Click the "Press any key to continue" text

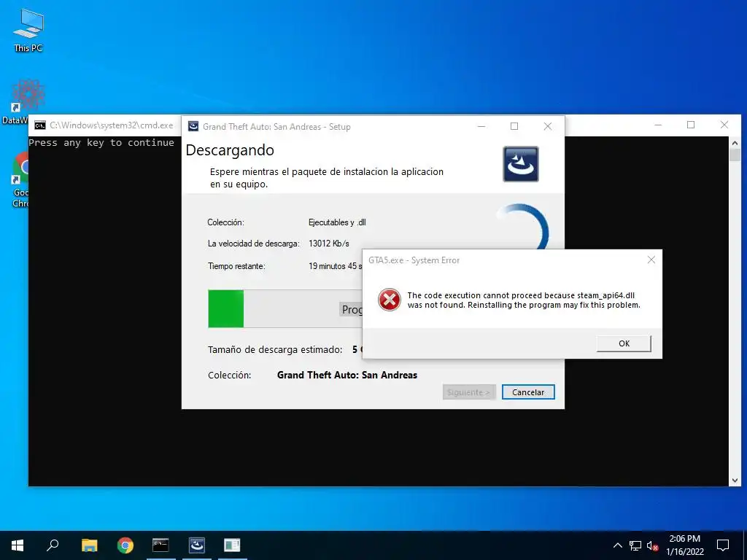[x=101, y=143]
